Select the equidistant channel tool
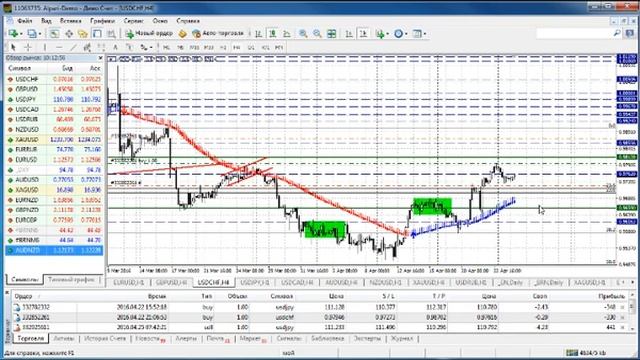 pos(87,47)
